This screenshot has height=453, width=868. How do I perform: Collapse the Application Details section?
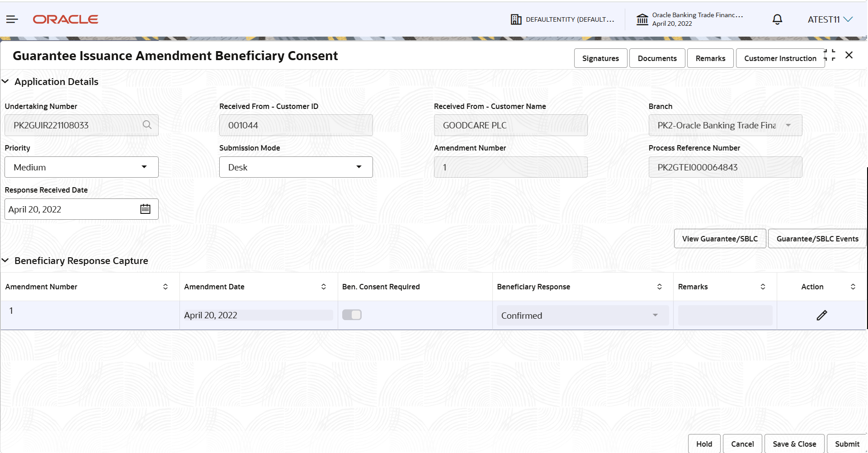tap(5, 81)
